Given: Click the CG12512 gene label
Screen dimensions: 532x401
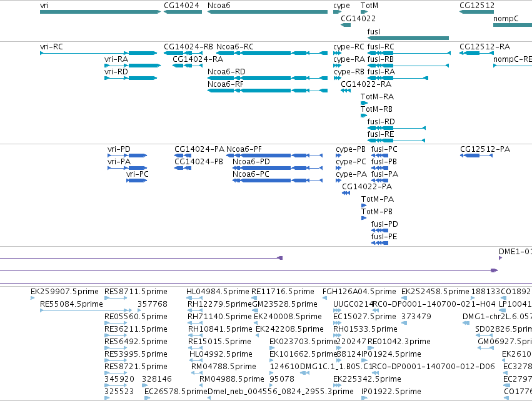Looking at the screenshot, I should 477,6.
